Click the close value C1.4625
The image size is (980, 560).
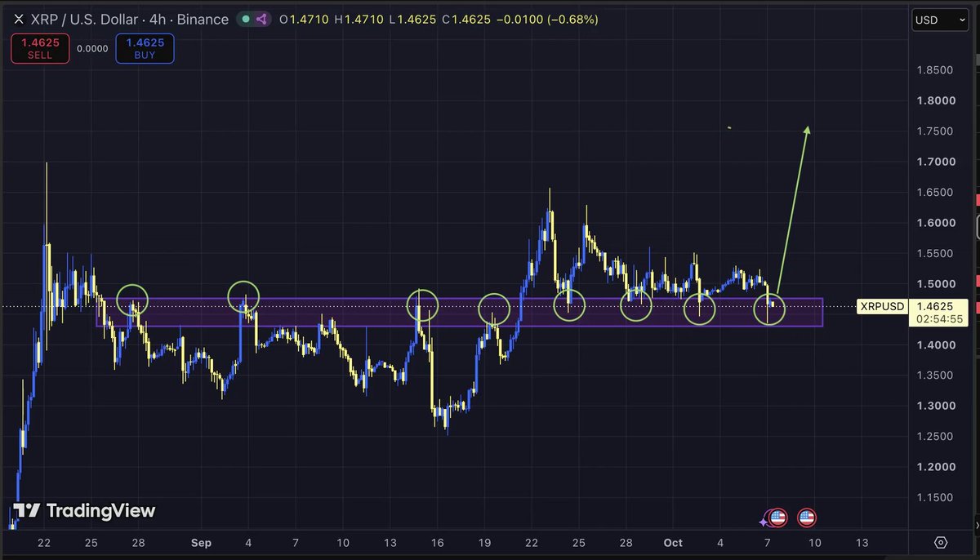(467, 19)
